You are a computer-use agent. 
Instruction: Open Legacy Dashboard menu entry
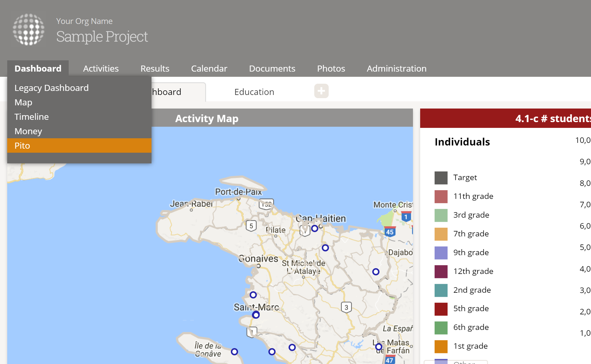[51, 88]
